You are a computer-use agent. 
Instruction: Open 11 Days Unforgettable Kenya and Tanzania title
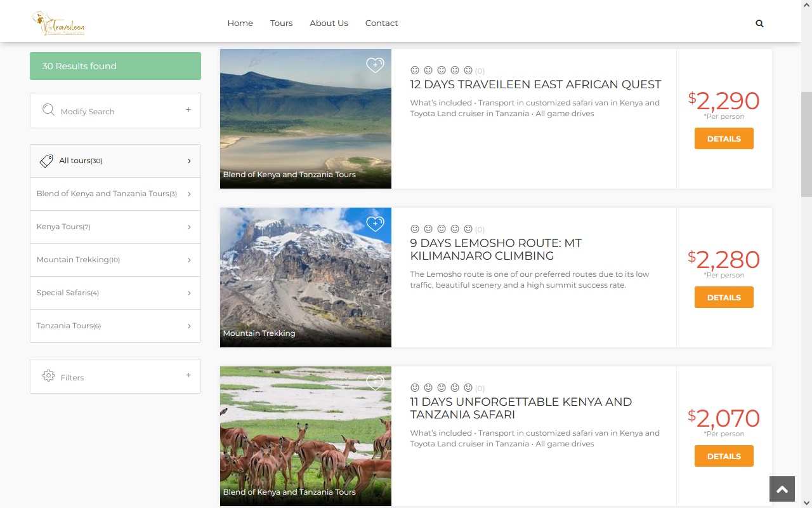521,408
